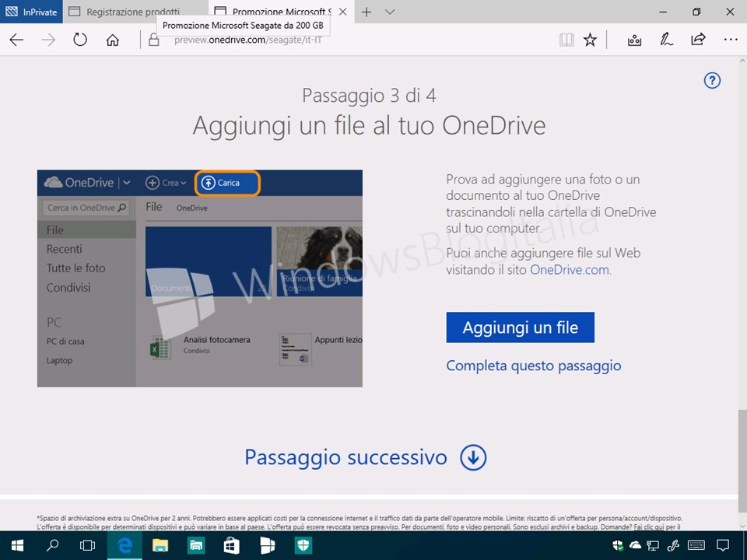Viewport: 747px width, 560px height.
Task: Open a new tab with plus
Action: click(x=366, y=12)
